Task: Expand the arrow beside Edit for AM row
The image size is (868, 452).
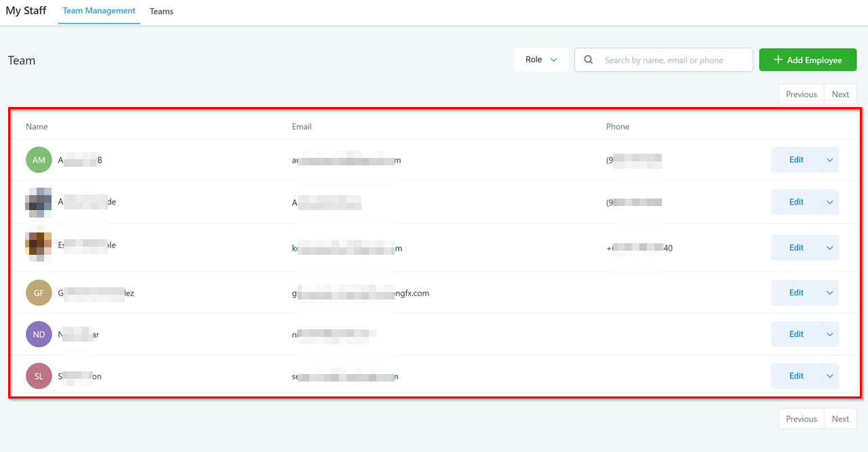Action: click(830, 160)
